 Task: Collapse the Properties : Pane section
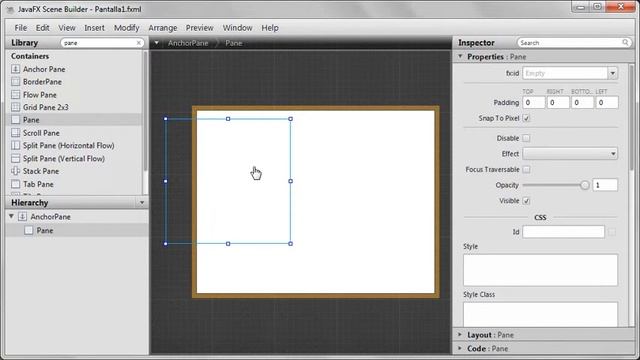point(460,56)
